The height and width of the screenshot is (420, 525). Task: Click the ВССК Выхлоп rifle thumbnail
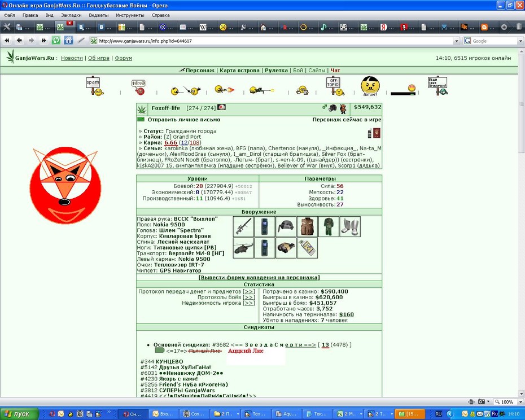[243, 227]
